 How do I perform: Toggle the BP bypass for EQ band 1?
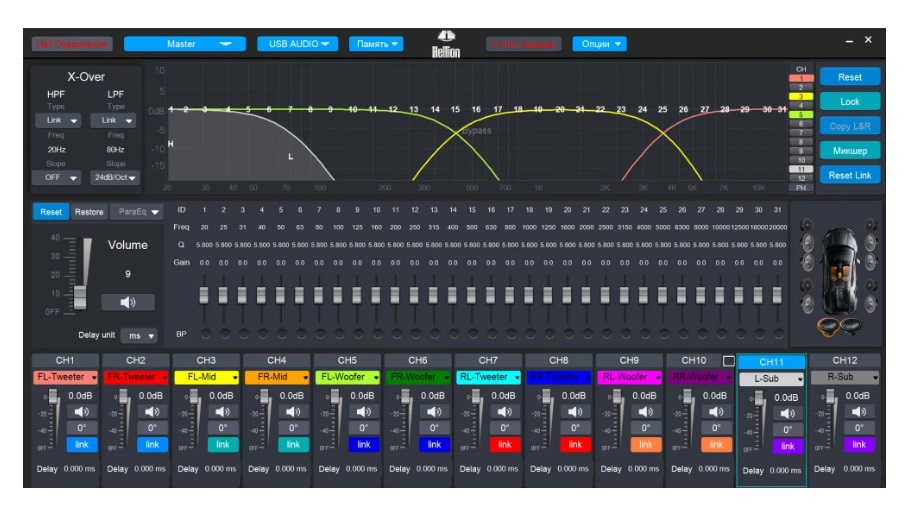pos(204,333)
